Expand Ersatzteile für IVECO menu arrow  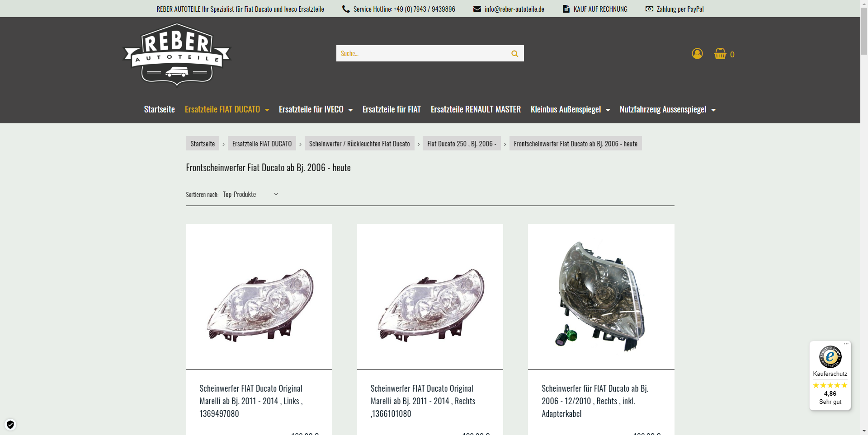(350, 110)
